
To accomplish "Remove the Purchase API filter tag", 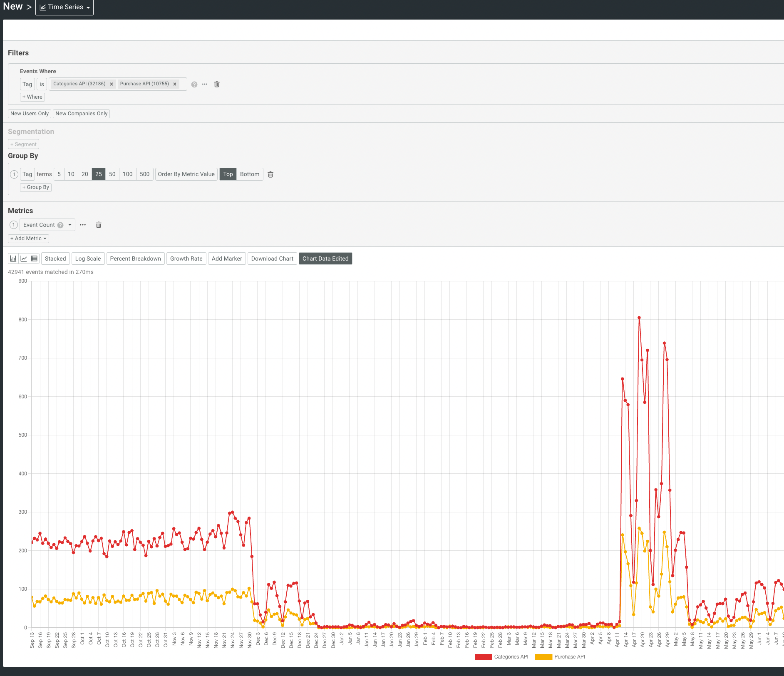I will pos(174,84).
